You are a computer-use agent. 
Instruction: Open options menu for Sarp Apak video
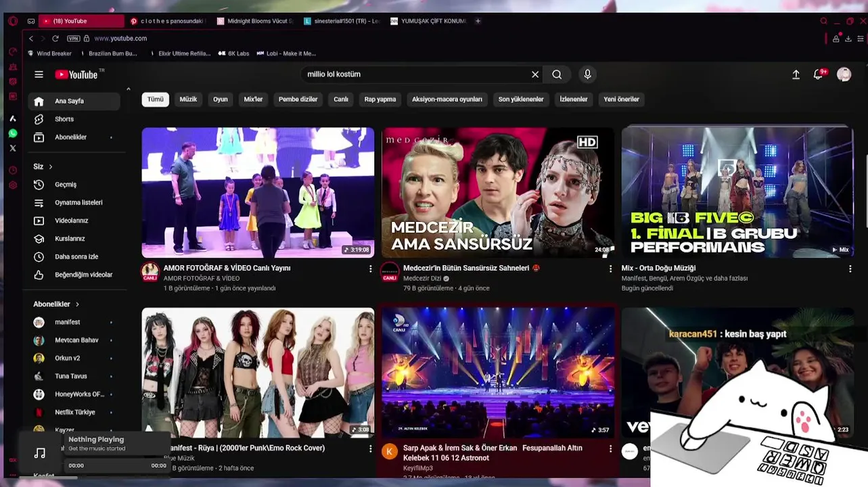click(610, 448)
